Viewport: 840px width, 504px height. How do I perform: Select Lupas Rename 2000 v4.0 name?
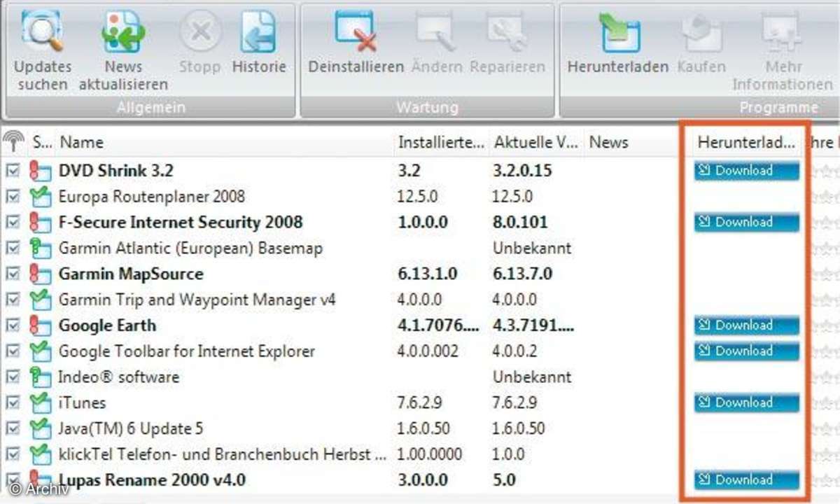click(152, 480)
